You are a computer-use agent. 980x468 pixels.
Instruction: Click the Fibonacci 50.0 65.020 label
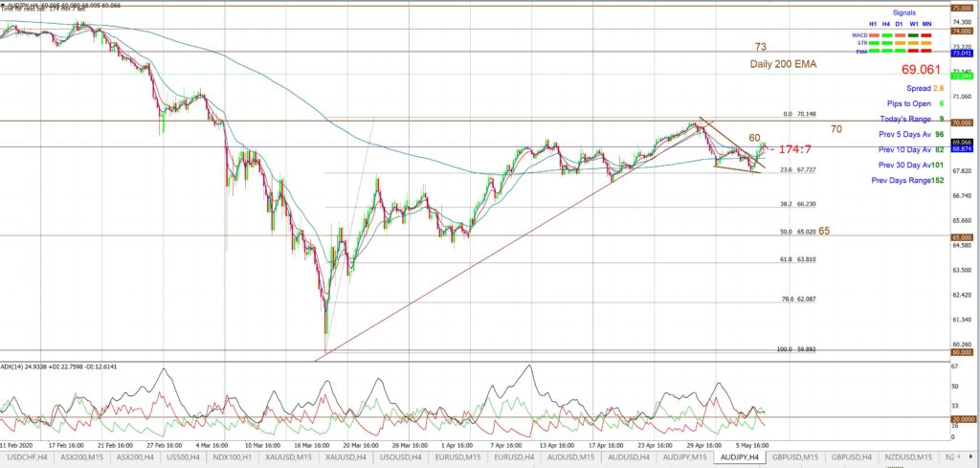[797, 232]
